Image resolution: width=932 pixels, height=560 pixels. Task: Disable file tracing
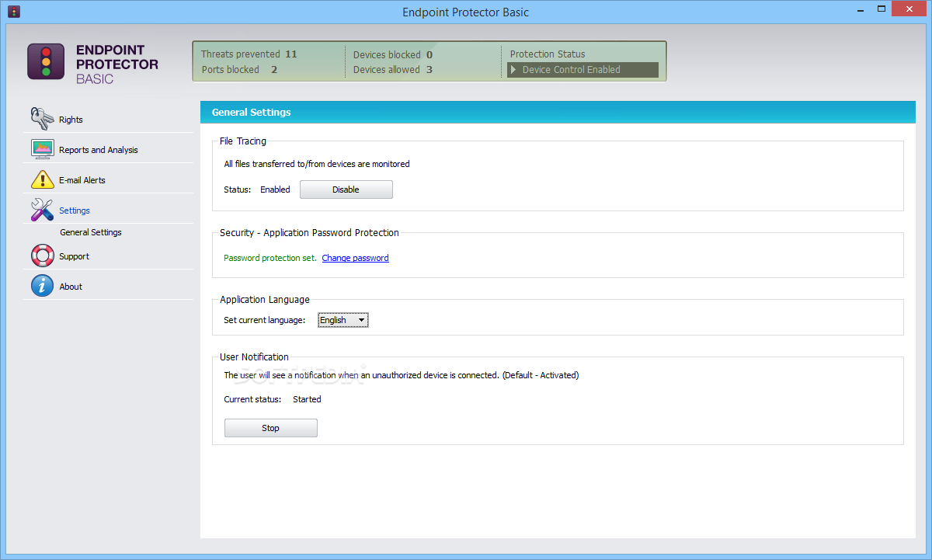(x=346, y=190)
